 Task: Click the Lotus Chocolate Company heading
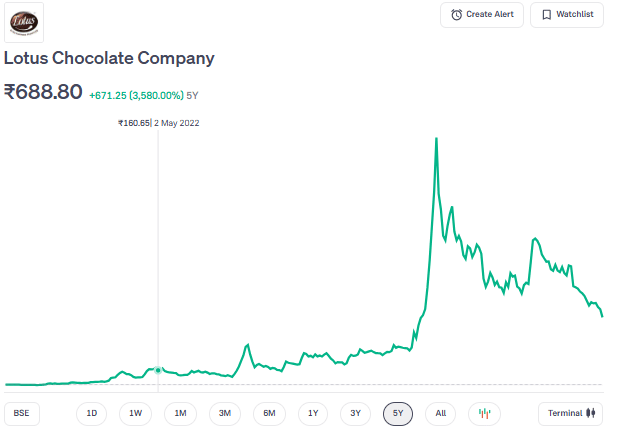(109, 58)
